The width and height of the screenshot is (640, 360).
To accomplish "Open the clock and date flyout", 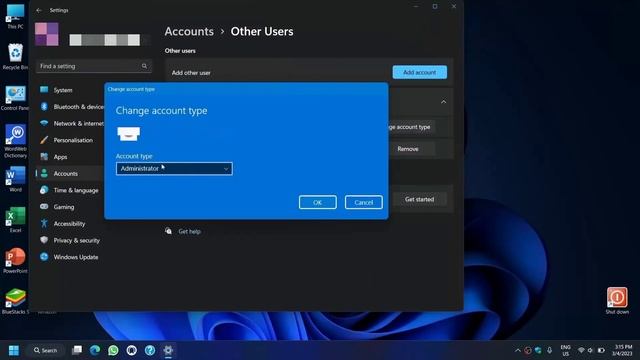I will 622,350.
